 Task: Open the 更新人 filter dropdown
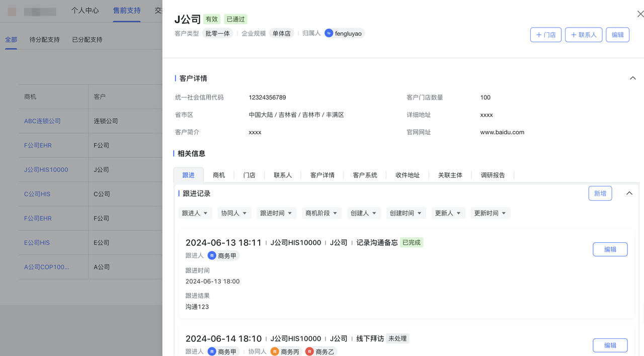[449, 213]
